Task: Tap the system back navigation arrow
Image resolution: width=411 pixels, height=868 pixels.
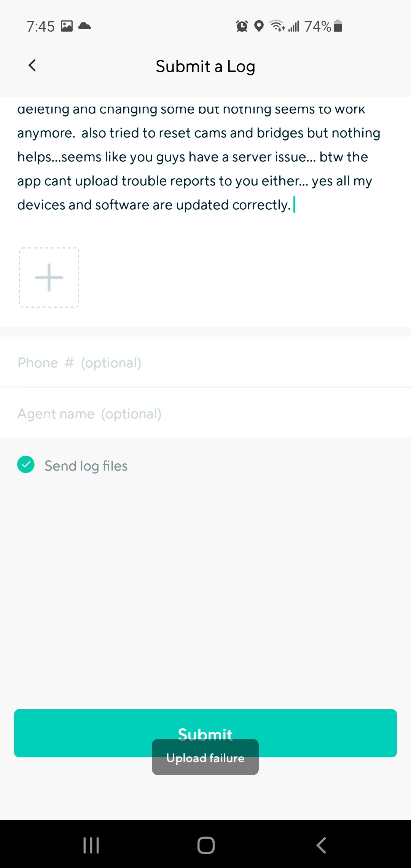Action: (321, 845)
